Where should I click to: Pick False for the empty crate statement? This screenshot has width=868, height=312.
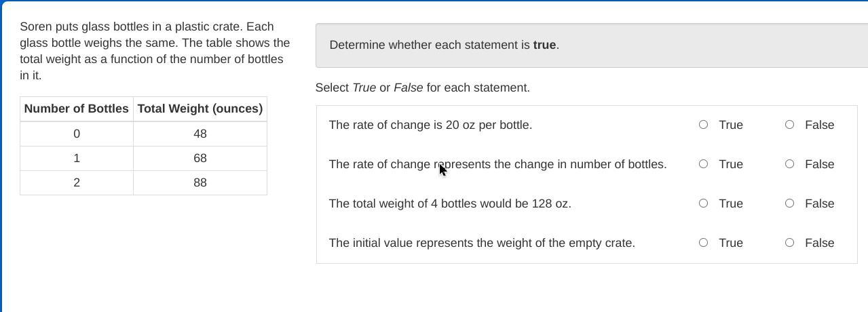[789, 243]
